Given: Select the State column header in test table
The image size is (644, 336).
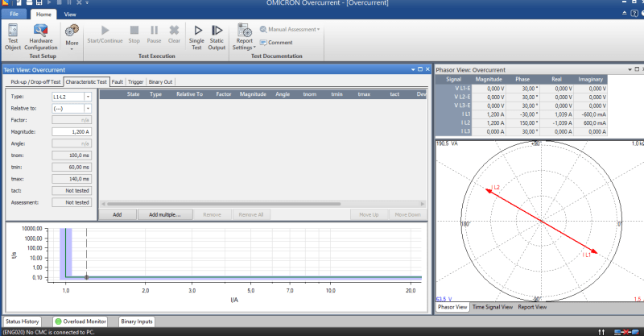Looking at the screenshot, I should [133, 94].
